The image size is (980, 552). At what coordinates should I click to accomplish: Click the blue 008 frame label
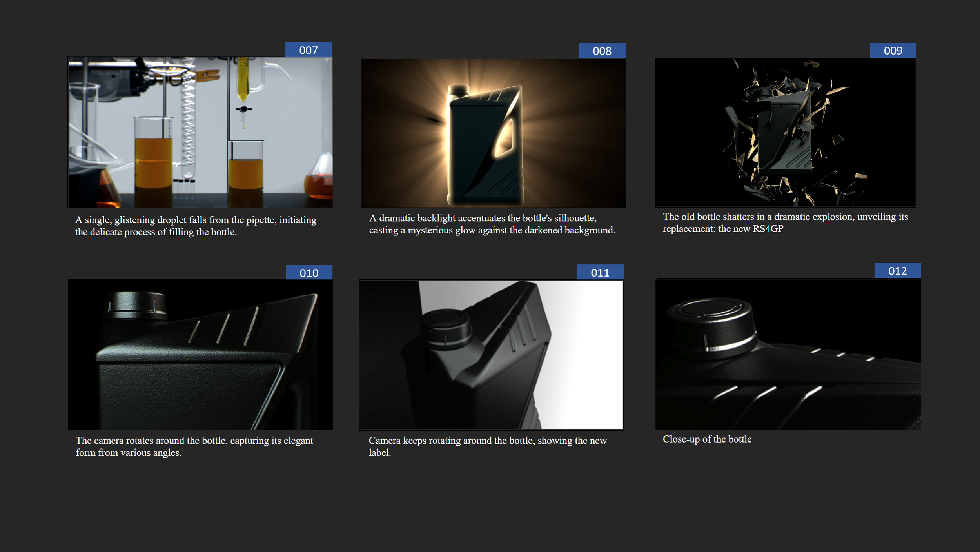tap(602, 51)
